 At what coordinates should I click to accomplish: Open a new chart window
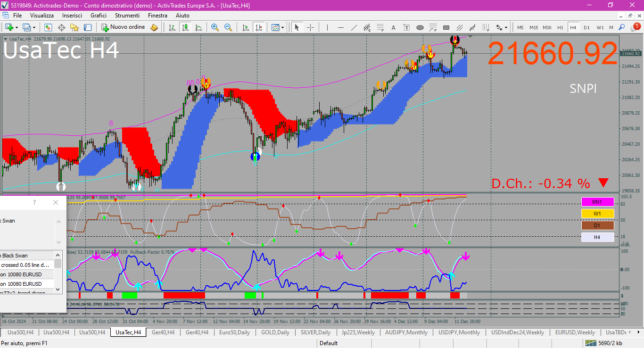[x=9, y=27]
